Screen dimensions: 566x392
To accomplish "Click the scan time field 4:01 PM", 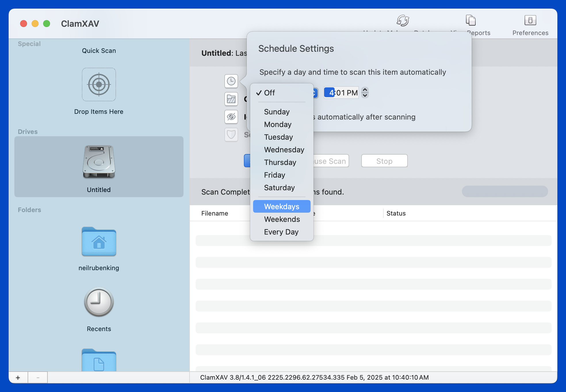I will [x=341, y=93].
